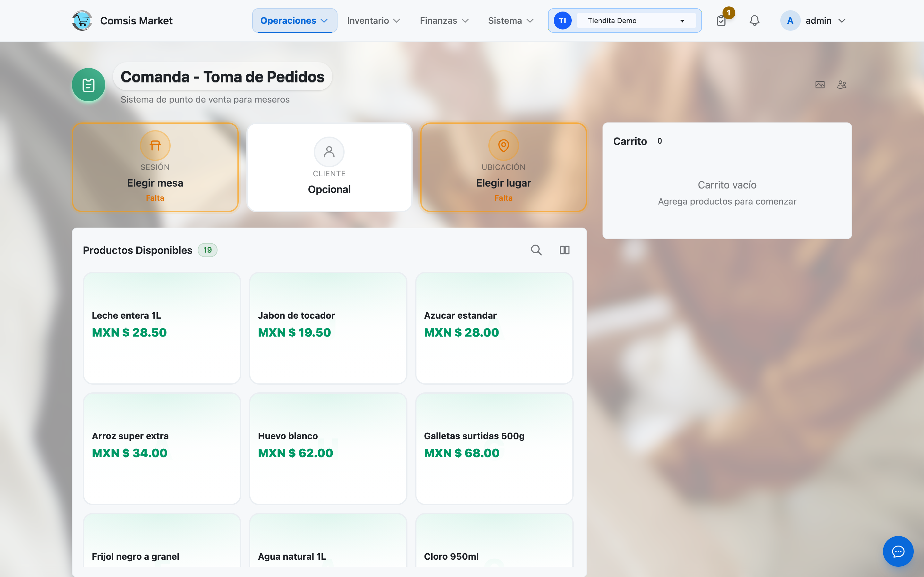Click the green Comanda clipboard icon
Image resolution: width=924 pixels, height=577 pixels.
pyautogui.click(x=89, y=85)
